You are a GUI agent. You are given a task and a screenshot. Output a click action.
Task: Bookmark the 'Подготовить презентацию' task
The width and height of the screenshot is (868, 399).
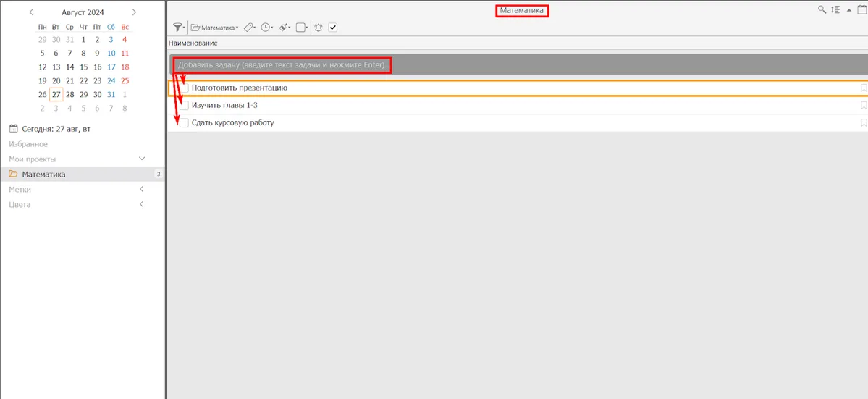coord(863,88)
